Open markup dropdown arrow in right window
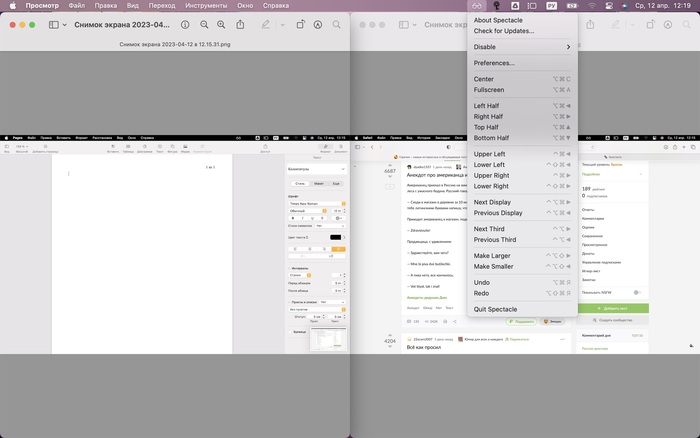700x438 pixels. [x=632, y=25]
